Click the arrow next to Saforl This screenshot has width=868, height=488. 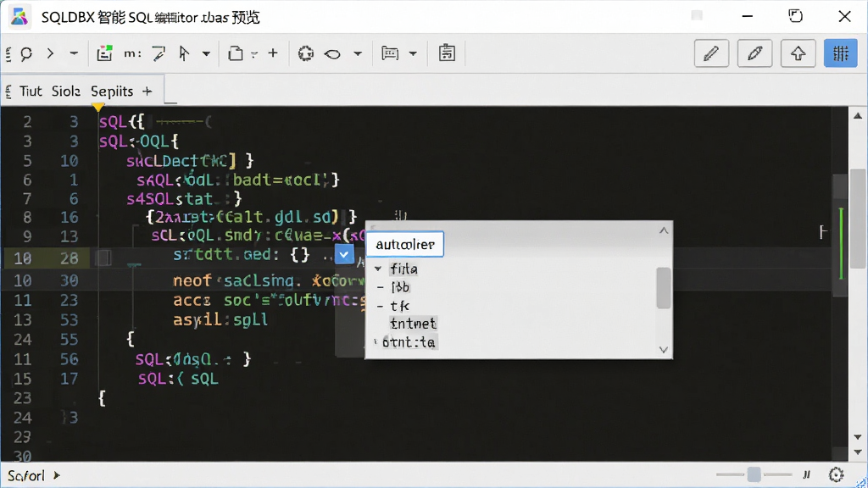click(57, 475)
